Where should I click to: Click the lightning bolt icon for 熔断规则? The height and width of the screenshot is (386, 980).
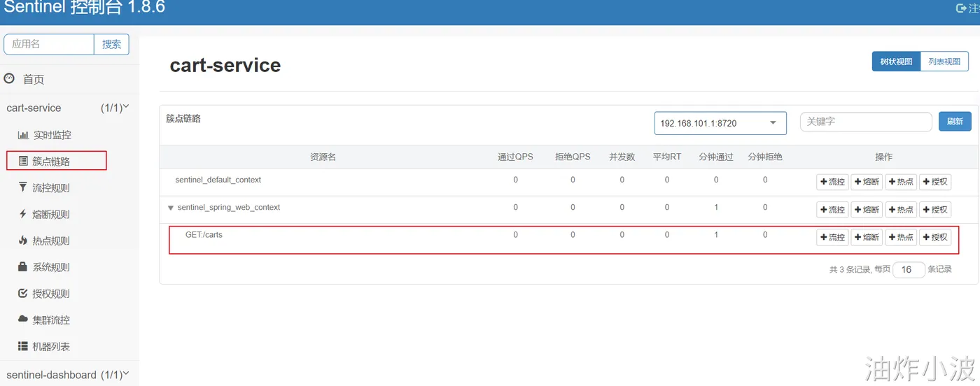click(x=23, y=214)
